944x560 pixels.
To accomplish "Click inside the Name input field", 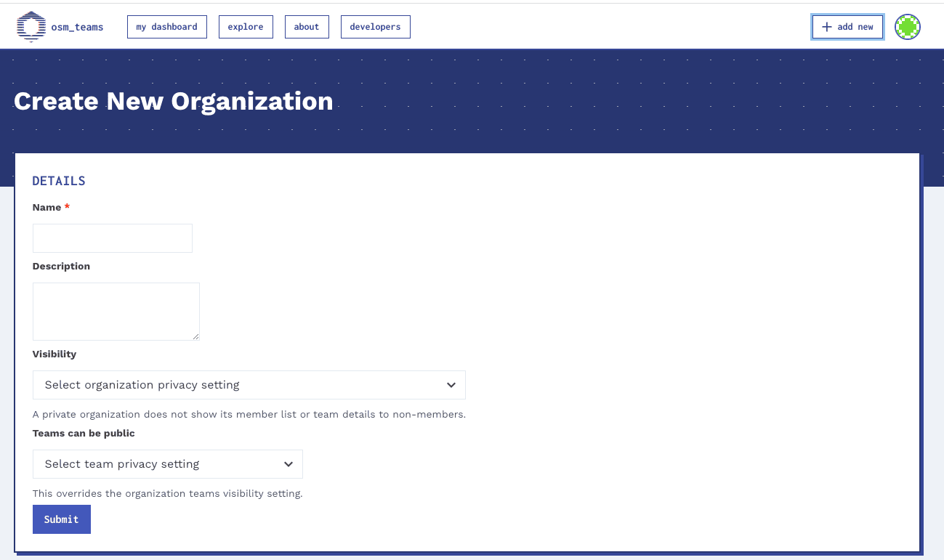I will coord(112,238).
